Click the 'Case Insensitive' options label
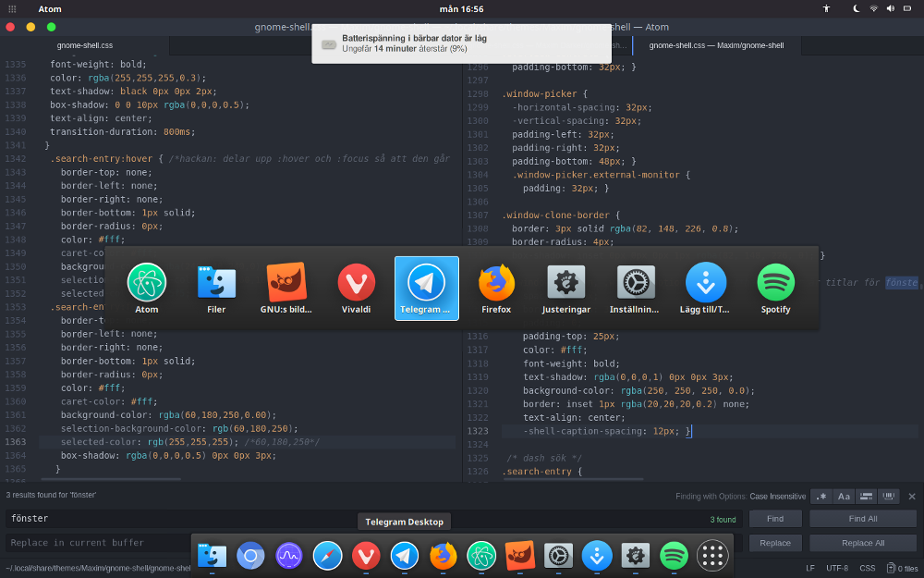Image resolution: width=924 pixels, height=578 pixels. coord(777,497)
